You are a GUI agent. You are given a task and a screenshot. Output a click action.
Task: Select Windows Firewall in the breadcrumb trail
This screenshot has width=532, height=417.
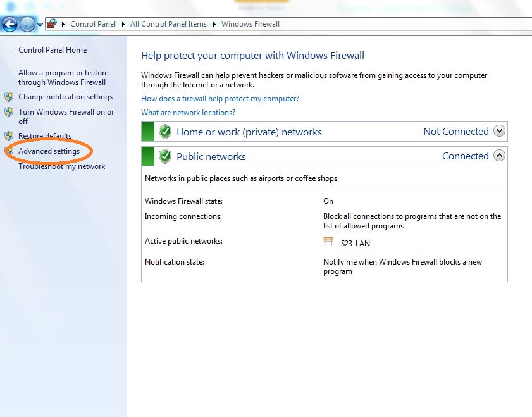click(250, 24)
